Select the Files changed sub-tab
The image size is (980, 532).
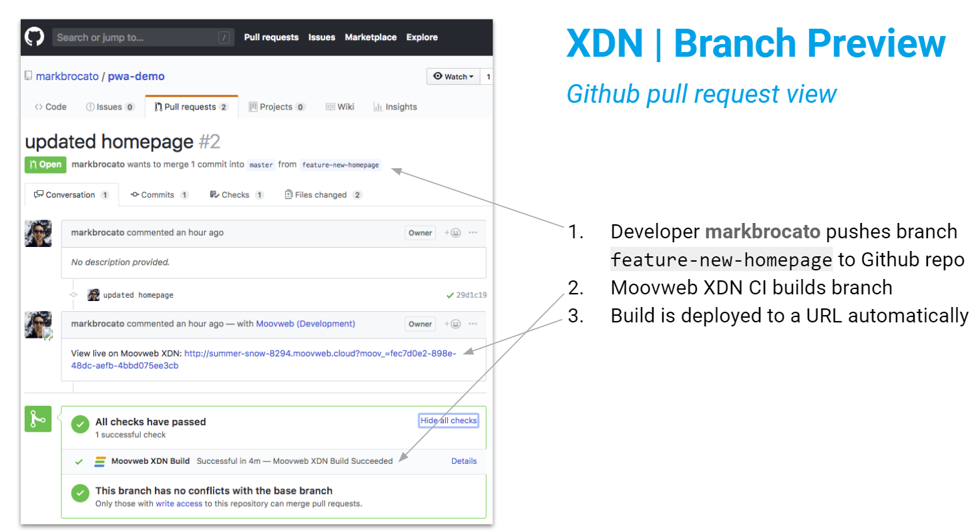323,195
